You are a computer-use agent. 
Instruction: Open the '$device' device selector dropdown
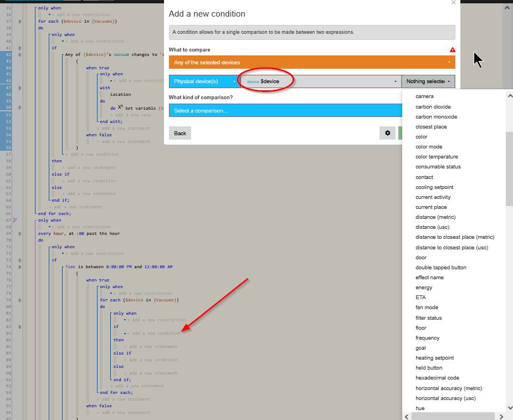321,81
